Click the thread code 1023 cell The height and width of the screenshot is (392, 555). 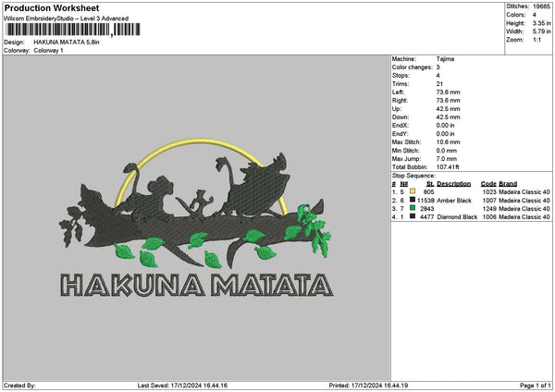(x=489, y=192)
